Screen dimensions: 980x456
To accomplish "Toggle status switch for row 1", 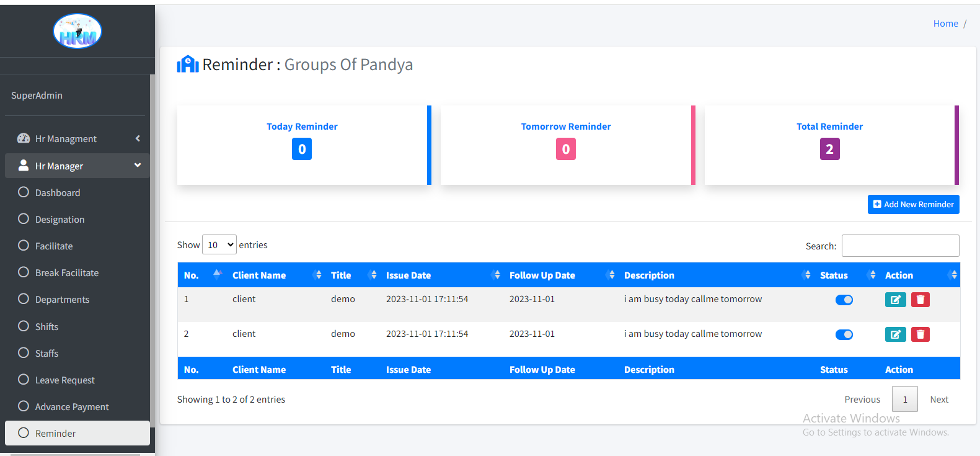I will pos(844,300).
